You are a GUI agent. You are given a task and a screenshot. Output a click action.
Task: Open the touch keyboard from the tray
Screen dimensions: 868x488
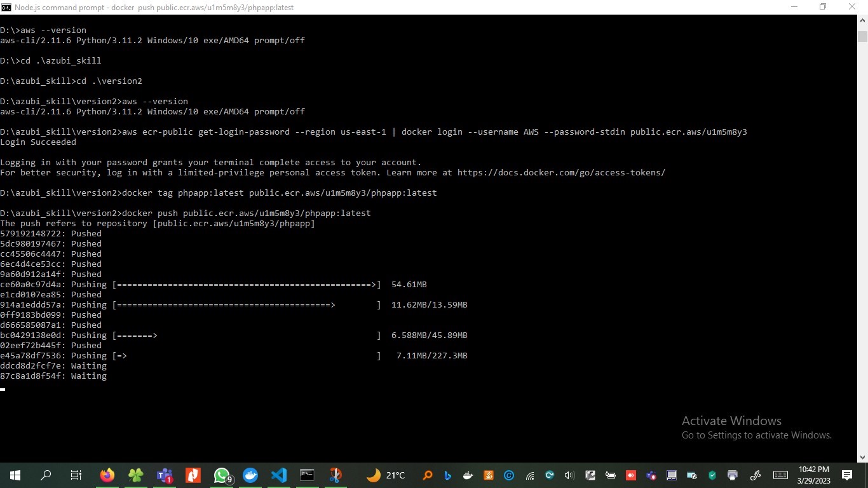point(781,475)
